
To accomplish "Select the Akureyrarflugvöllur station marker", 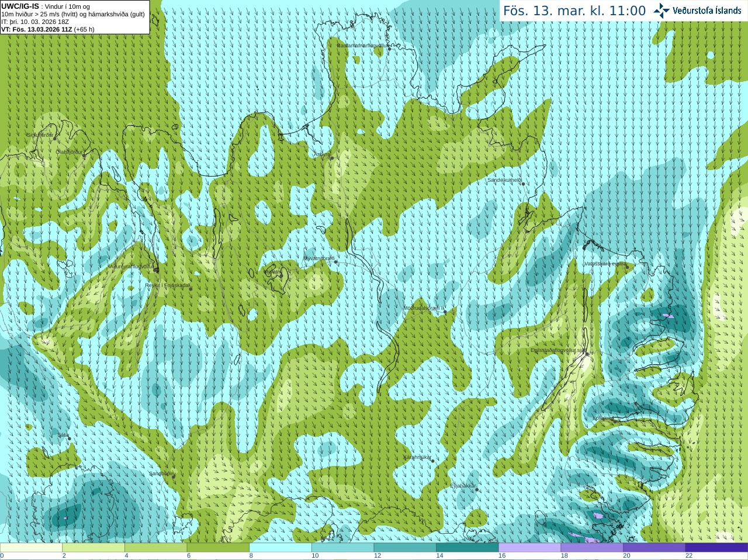I will (155, 269).
